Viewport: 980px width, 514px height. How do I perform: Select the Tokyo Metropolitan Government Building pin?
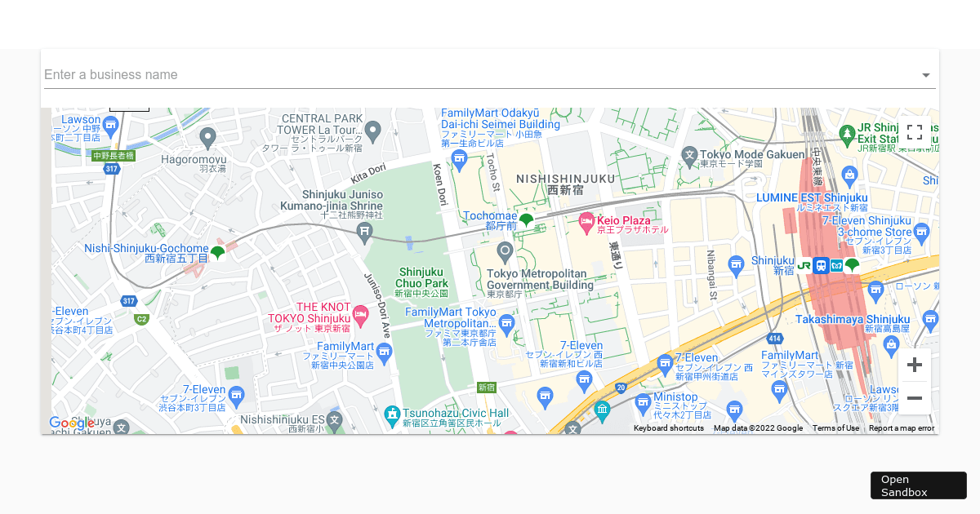pyautogui.click(x=505, y=252)
